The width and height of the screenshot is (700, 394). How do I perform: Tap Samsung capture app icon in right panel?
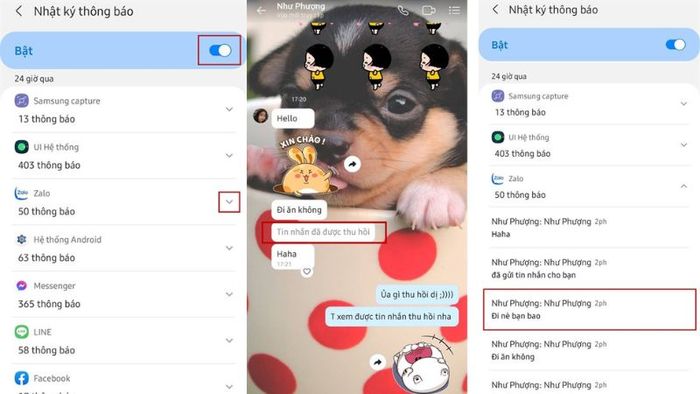tap(497, 95)
